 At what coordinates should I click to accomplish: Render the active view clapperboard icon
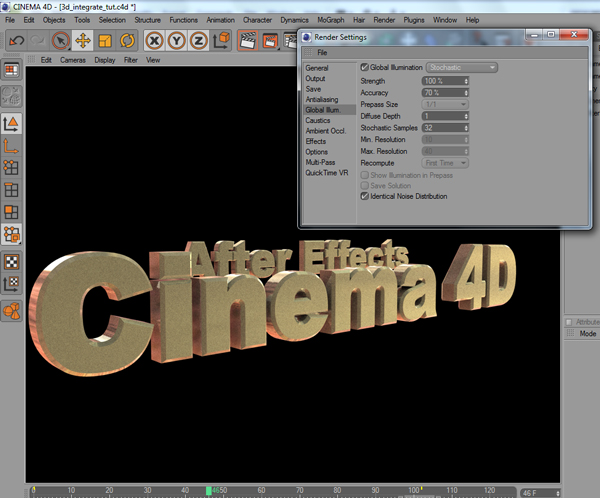(248, 41)
